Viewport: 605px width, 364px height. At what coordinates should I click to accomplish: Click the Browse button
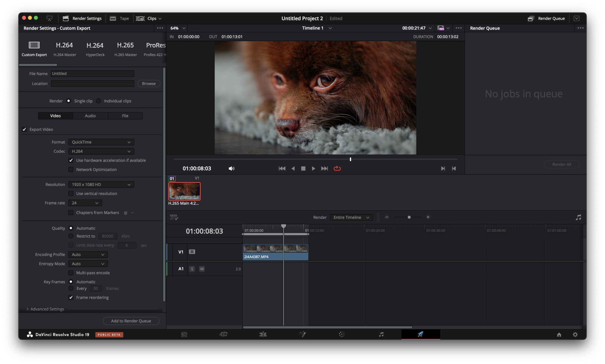[149, 84]
